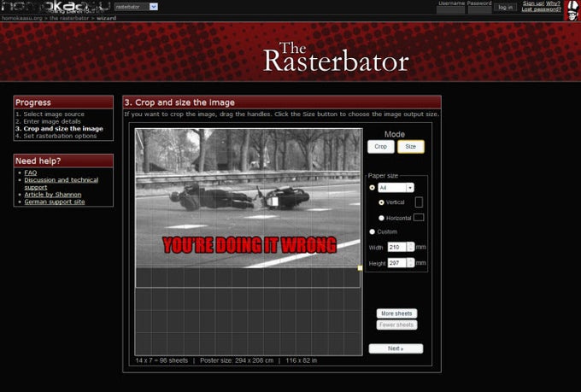Click homokaasu.org in the breadcrumb
This screenshot has width=581, height=392.
(22, 18)
